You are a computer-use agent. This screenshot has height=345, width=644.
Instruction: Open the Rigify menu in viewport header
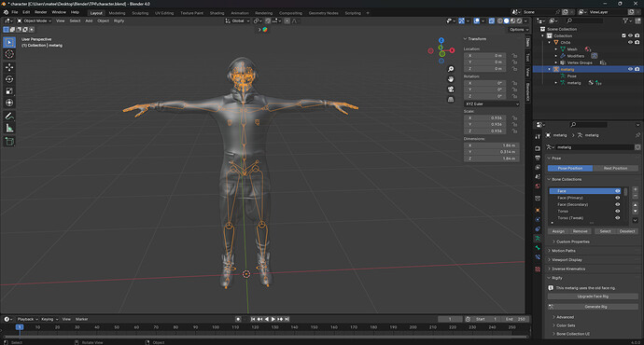tap(119, 21)
